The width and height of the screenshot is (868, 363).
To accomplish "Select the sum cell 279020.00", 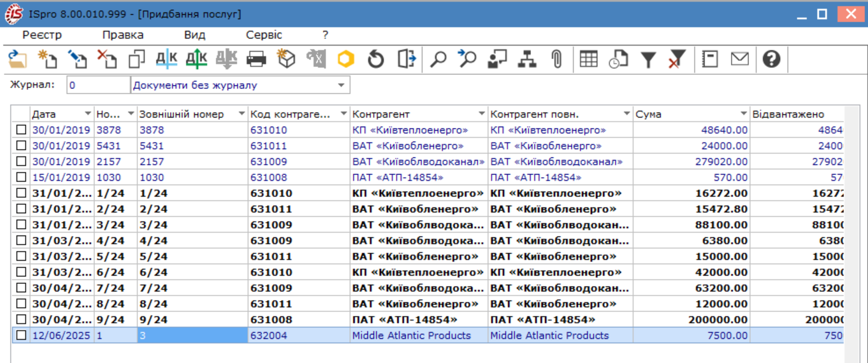I will pyautogui.click(x=692, y=162).
